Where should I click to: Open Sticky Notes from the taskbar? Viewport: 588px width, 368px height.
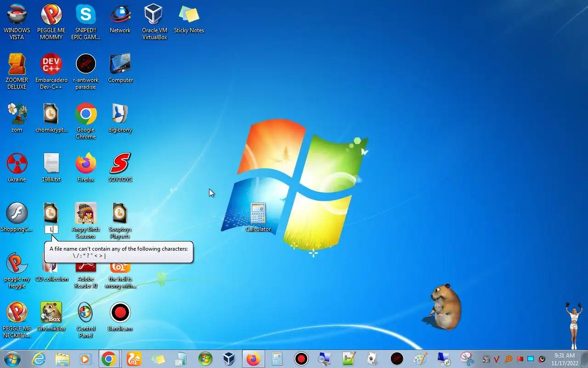(158, 359)
